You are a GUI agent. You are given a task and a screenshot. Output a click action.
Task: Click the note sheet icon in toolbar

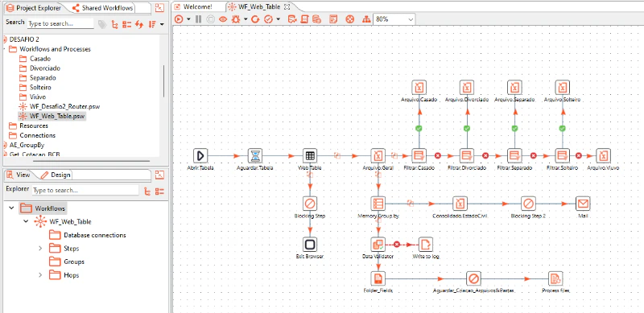[x=333, y=19]
